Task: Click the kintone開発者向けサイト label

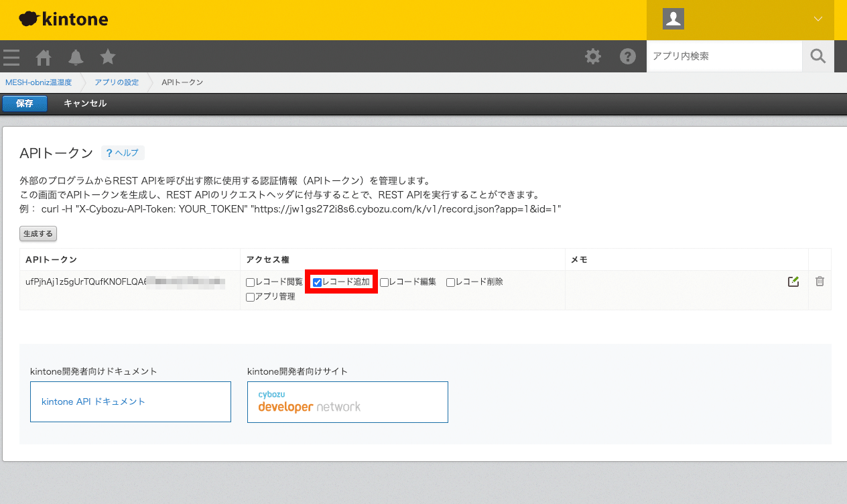Action: click(x=298, y=371)
